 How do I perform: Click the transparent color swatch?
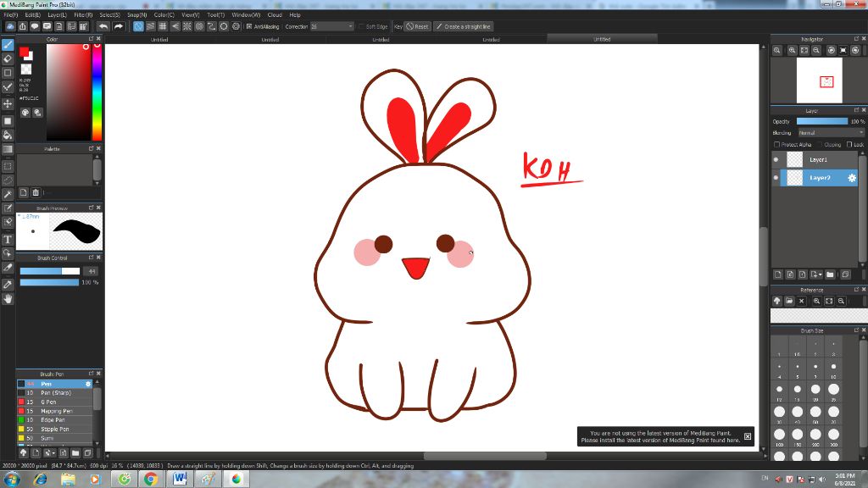26,69
